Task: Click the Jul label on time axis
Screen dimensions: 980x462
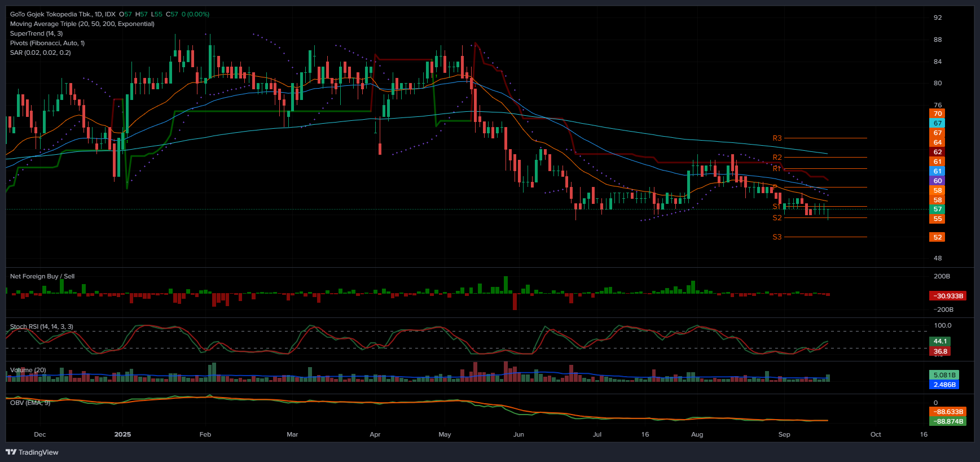Action: point(597,434)
